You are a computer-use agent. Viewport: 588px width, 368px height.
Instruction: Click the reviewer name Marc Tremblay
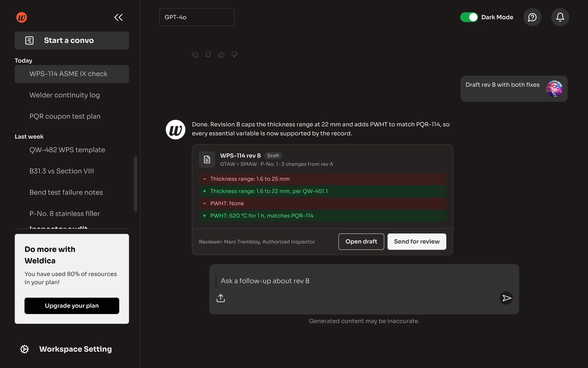tap(242, 242)
